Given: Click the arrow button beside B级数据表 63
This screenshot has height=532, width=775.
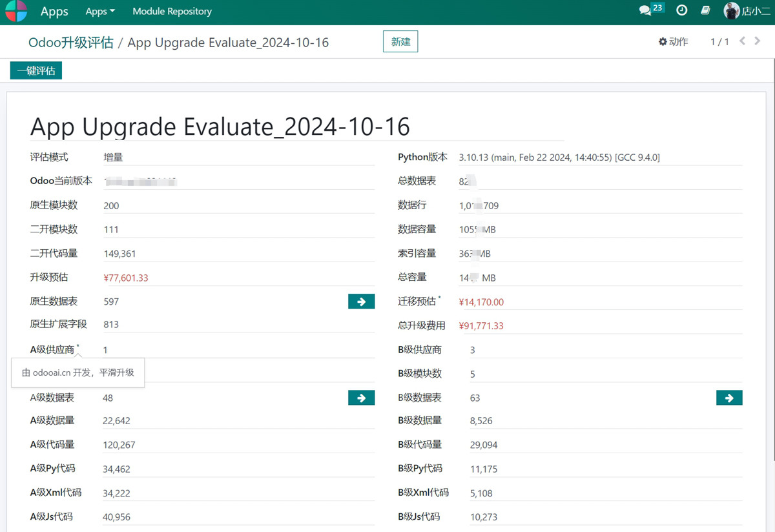Looking at the screenshot, I should (x=729, y=398).
